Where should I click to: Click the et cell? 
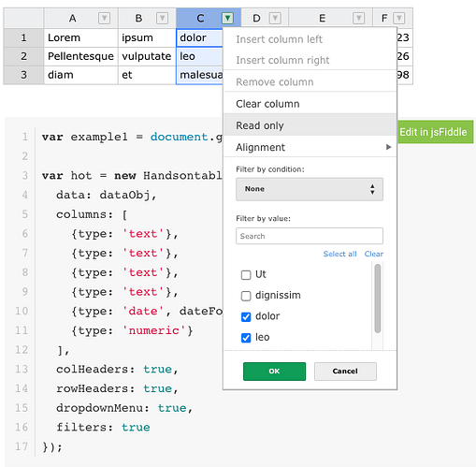point(147,75)
